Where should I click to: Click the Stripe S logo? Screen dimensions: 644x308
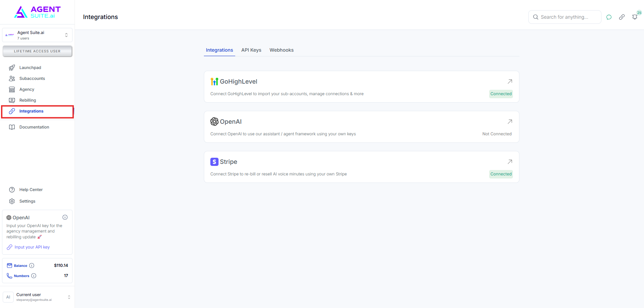click(x=214, y=162)
